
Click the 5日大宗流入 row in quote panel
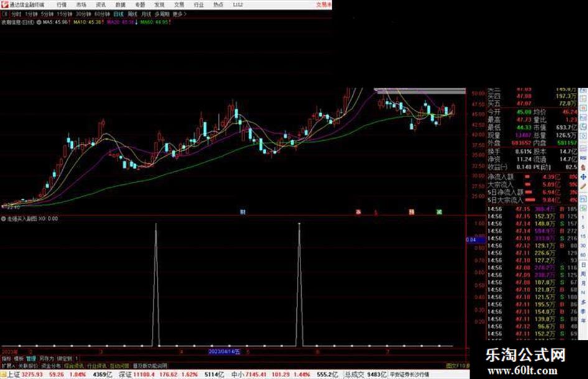point(533,200)
